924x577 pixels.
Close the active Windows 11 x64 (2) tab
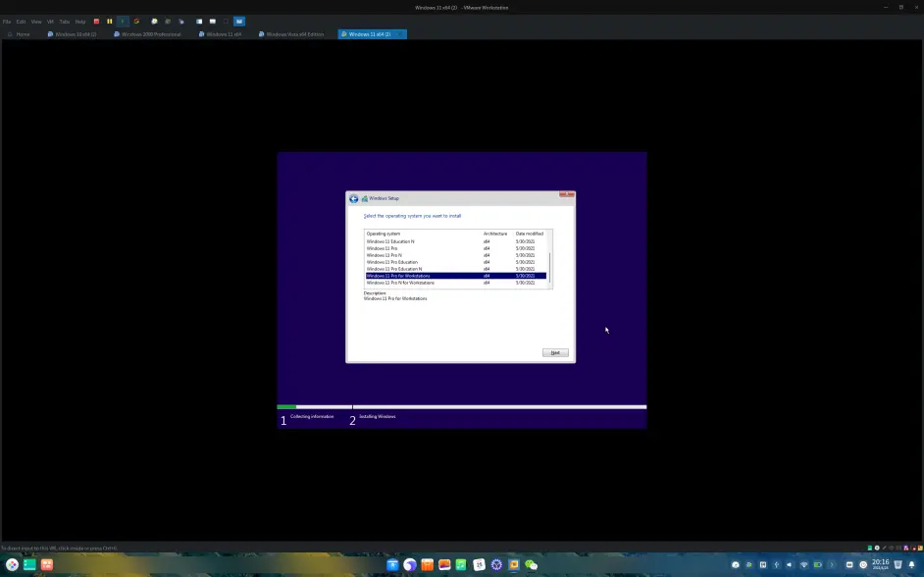[399, 34]
